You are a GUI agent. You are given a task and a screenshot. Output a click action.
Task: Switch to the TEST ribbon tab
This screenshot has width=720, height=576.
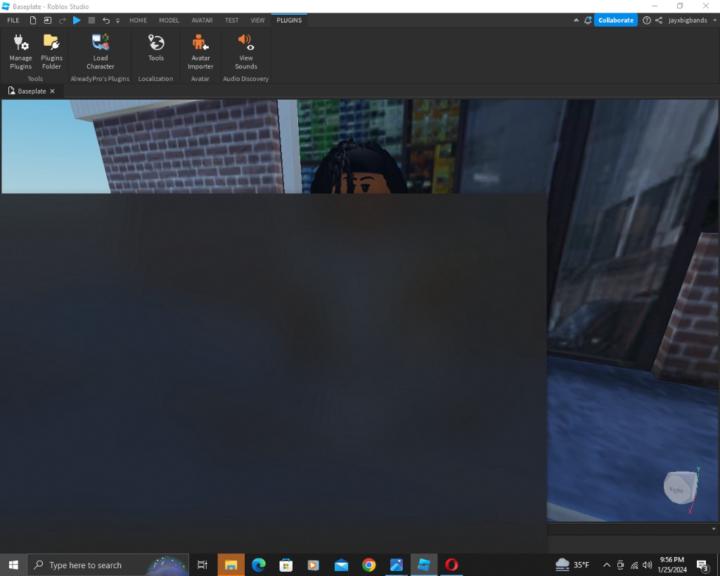pos(231,20)
